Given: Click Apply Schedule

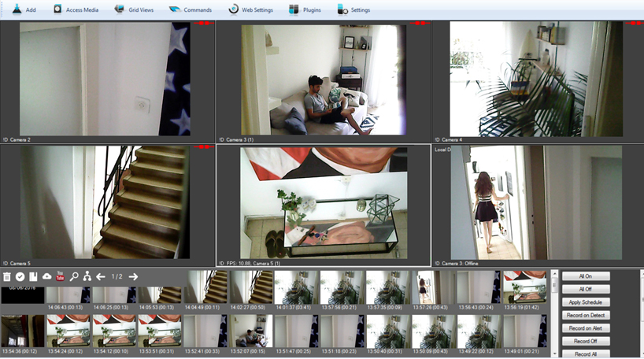Looking at the screenshot, I should (x=586, y=302).
